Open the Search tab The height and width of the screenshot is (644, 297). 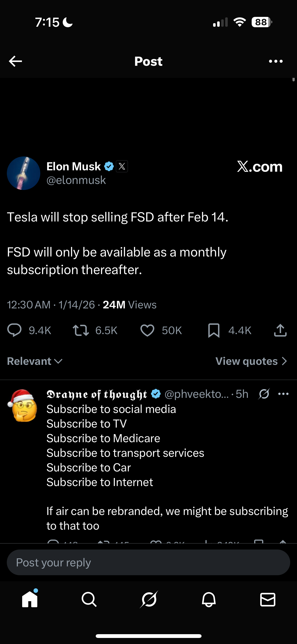point(89,599)
